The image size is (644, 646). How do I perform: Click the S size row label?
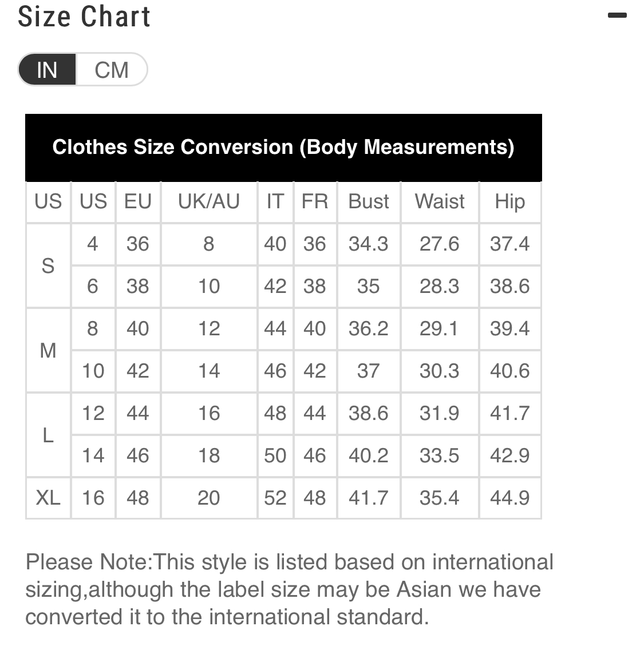[48, 265]
